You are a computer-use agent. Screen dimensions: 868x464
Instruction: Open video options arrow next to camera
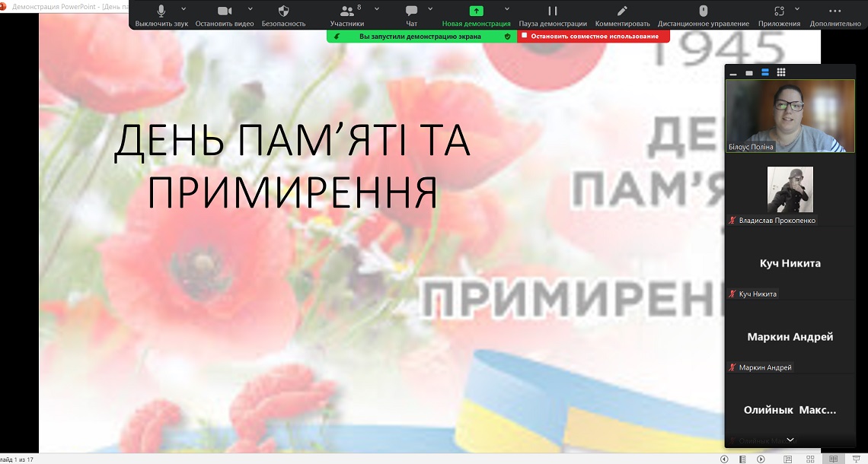251,9
